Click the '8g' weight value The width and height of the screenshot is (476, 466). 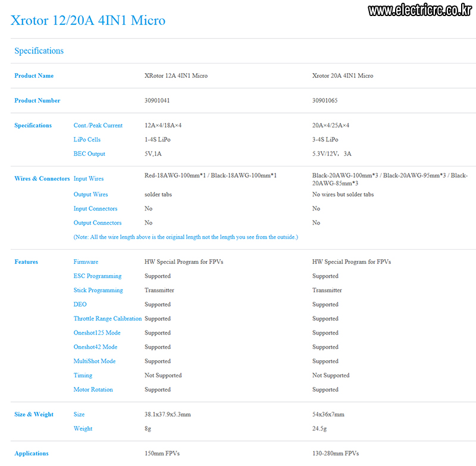[x=148, y=429]
